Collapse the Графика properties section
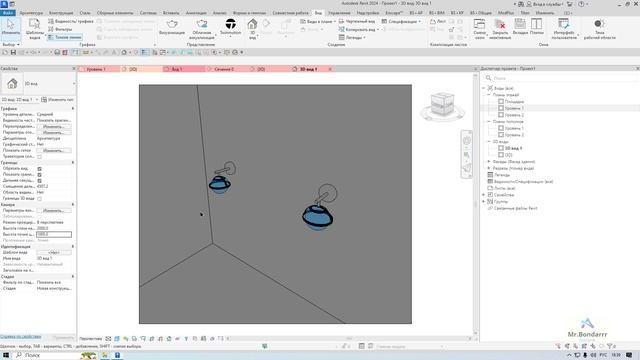This screenshot has height=360, width=640. click(73, 109)
